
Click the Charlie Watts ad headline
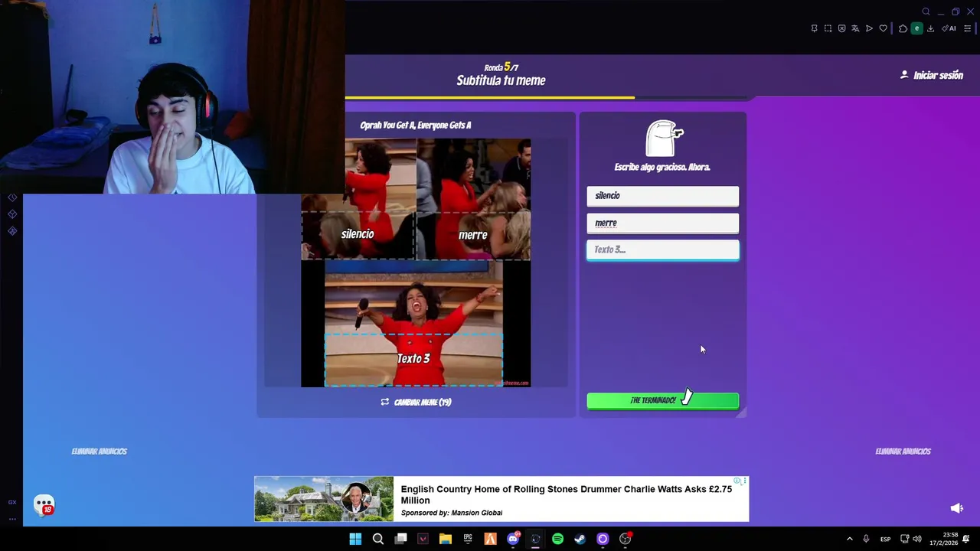tap(567, 494)
